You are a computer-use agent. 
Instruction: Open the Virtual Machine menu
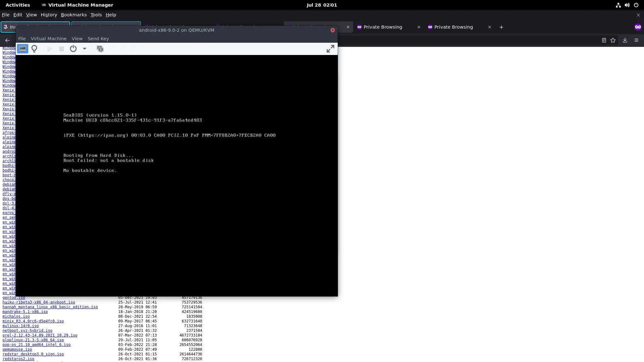[x=48, y=39]
